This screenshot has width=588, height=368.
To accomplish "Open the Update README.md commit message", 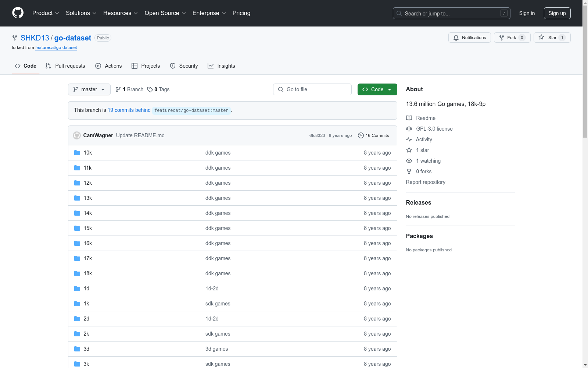I will click(x=140, y=135).
